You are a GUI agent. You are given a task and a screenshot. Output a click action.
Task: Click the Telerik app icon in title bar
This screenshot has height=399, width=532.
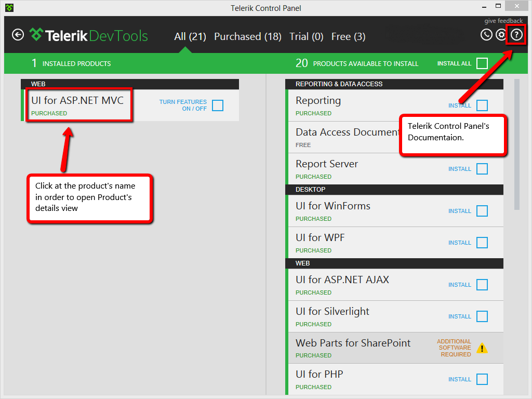tap(9, 8)
